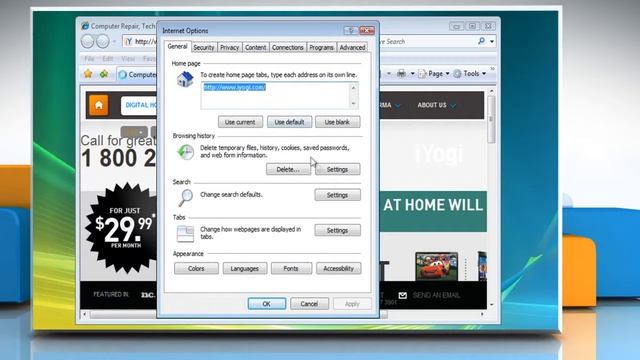Viewport: 640px width, 360px height.
Task: Click the browser vertical scrollbar
Action: [x=491, y=119]
